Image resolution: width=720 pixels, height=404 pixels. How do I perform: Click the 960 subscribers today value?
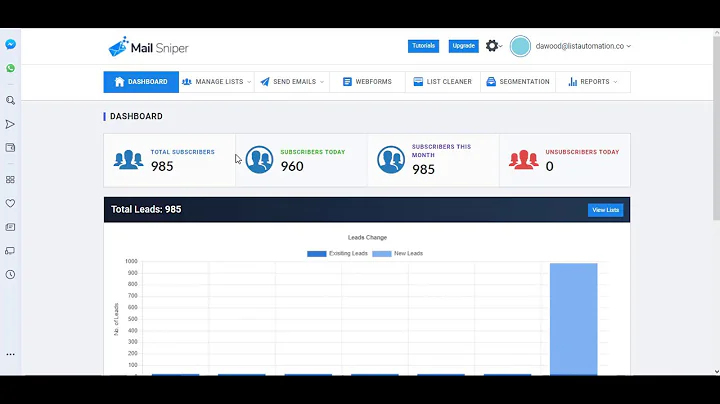(292, 166)
